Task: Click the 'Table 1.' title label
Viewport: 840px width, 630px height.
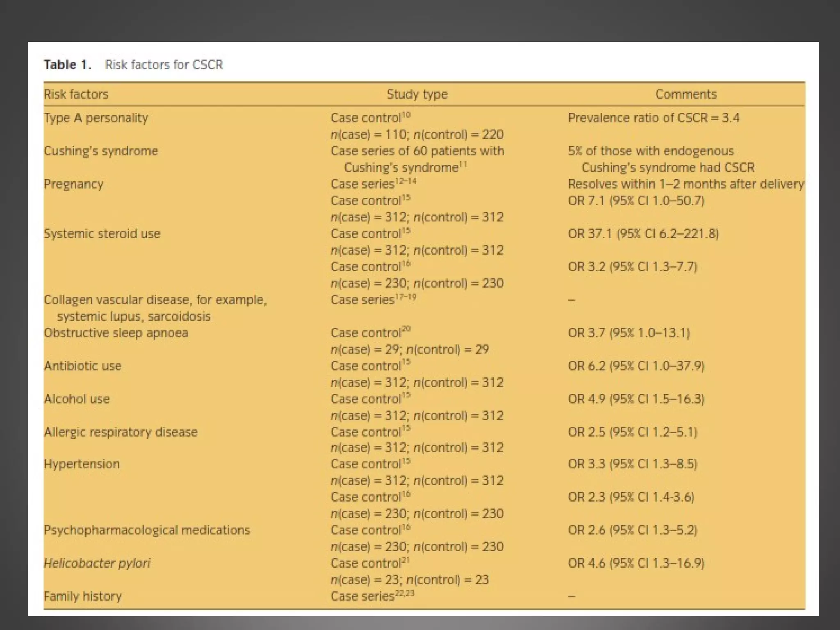Action: (68, 65)
